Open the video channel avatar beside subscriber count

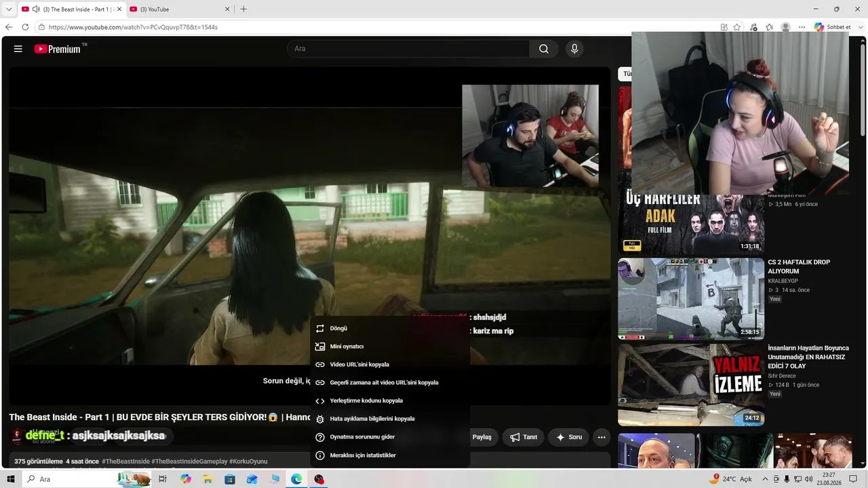click(17, 436)
